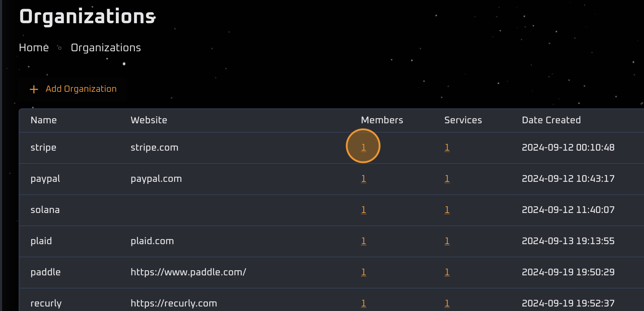Screen dimensions: 644x311
Task: Open the recurly Members count link
Action: (x=364, y=303)
